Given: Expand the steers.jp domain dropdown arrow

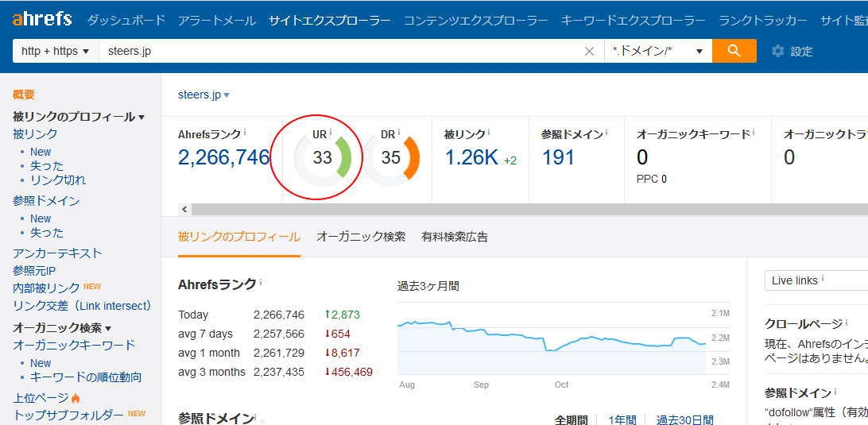Looking at the screenshot, I should coord(227,95).
